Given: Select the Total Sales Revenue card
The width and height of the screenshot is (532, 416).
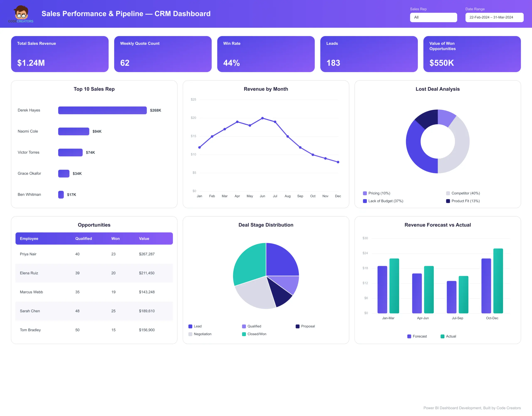Looking at the screenshot, I should [60, 54].
